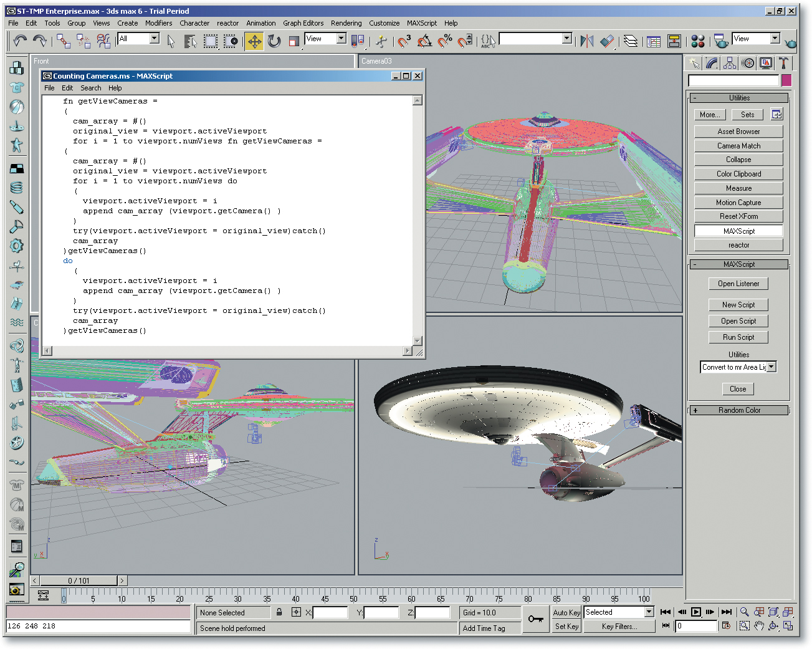812x649 pixels.
Task: Click the Zoom Extents All icon
Action: [x=788, y=612]
